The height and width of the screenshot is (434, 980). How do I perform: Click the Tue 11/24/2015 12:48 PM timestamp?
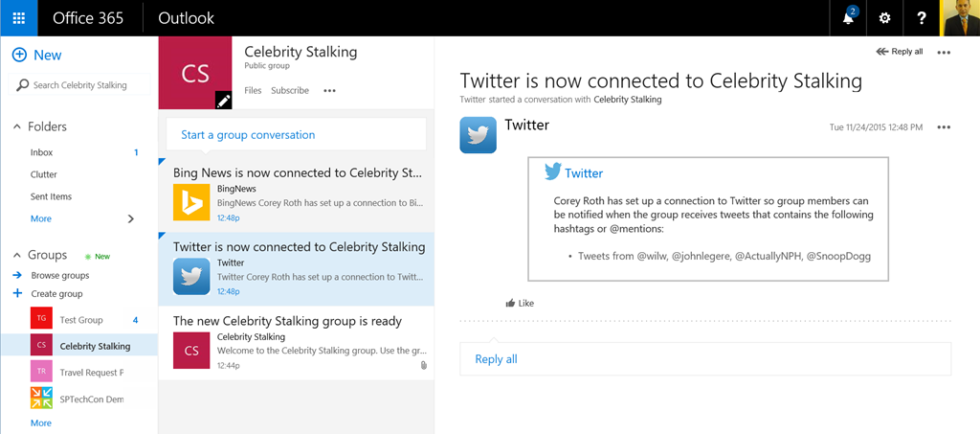click(876, 127)
